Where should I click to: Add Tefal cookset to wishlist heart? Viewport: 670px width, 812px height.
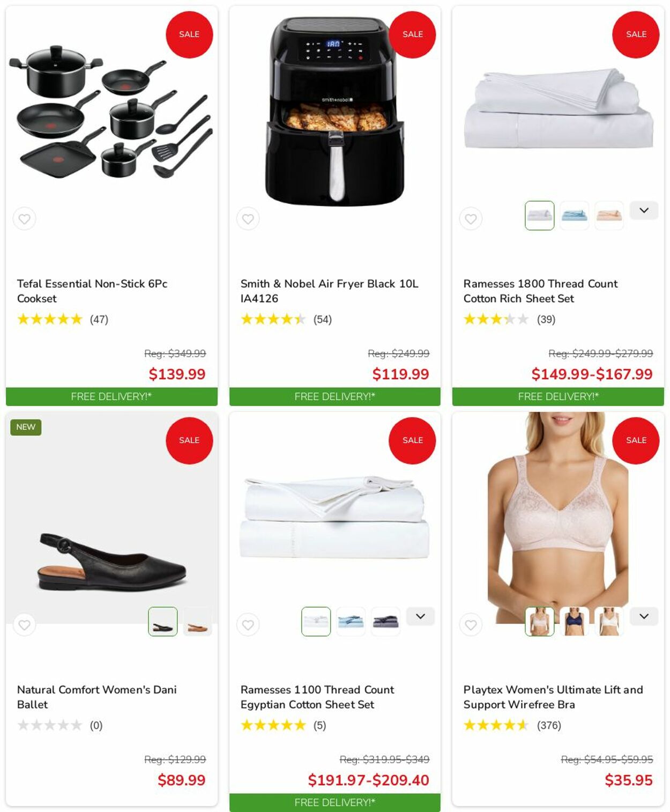24,219
